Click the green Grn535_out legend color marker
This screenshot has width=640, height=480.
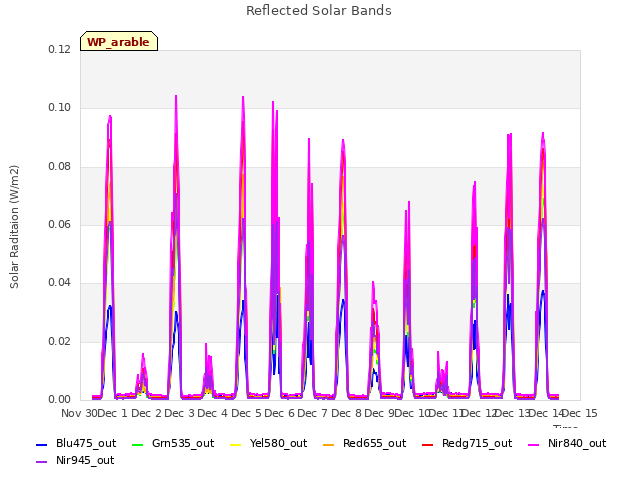tap(138, 444)
